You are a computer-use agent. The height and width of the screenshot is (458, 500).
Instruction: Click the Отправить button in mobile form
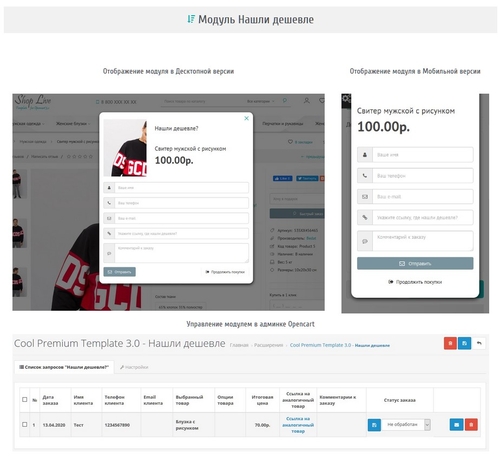tap(415, 263)
